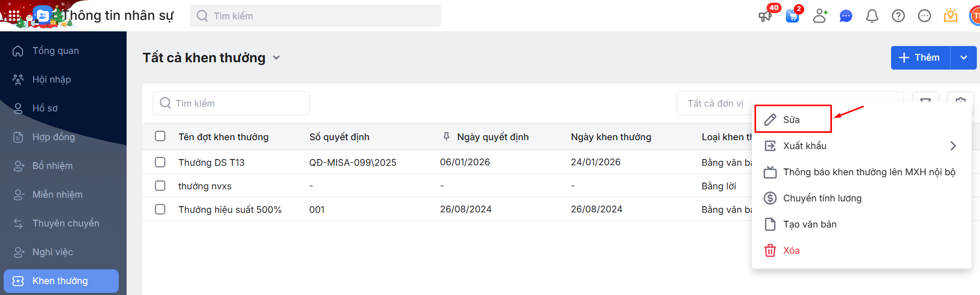The image size is (980, 295).
Task: Open the app launcher grid icon
Action: [14, 16]
